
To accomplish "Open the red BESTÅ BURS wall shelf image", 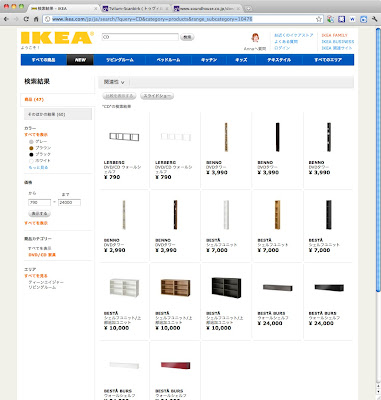I will 175,365.
